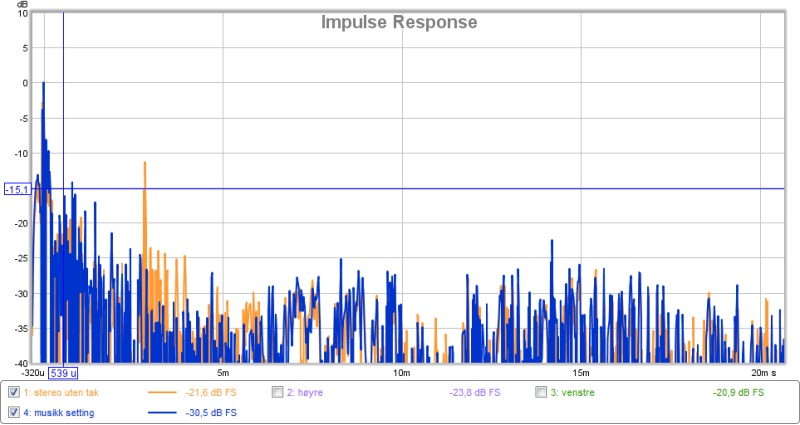Enable the '3: venstre' trace checkbox
This screenshot has height=425, width=800.
click(541, 393)
